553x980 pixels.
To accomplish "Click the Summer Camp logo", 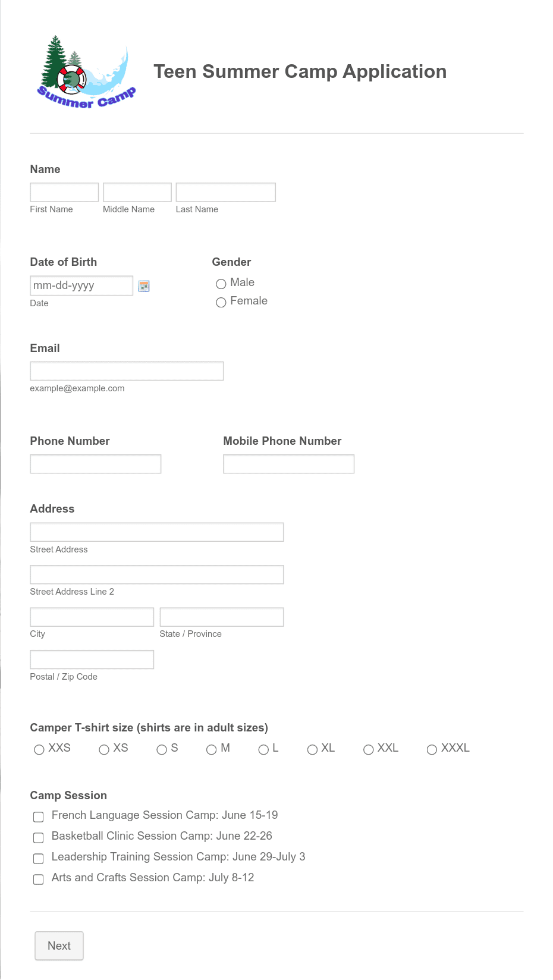I will coord(87,72).
